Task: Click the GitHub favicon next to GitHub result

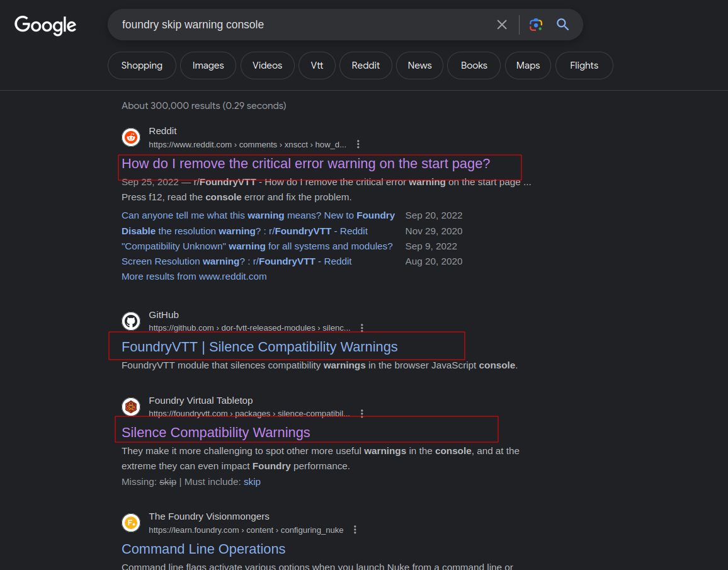Action: pos(130,321)
